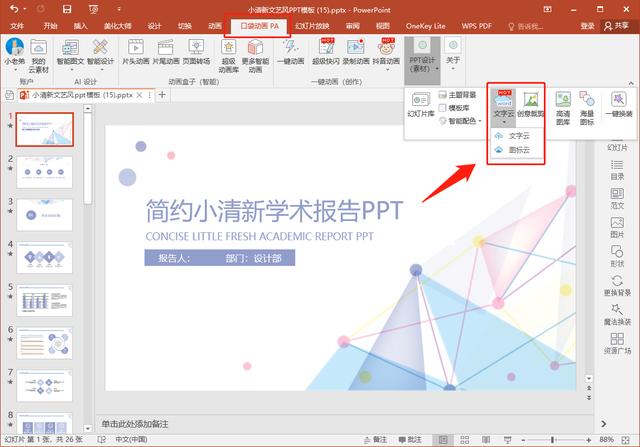Screen dimensions: 640x447
Task: Add a new document tab with plus
Action: click(162, 95)
